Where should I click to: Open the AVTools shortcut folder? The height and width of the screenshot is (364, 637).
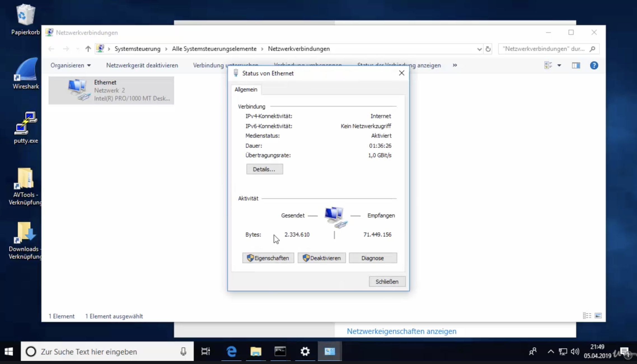(25, 187)
